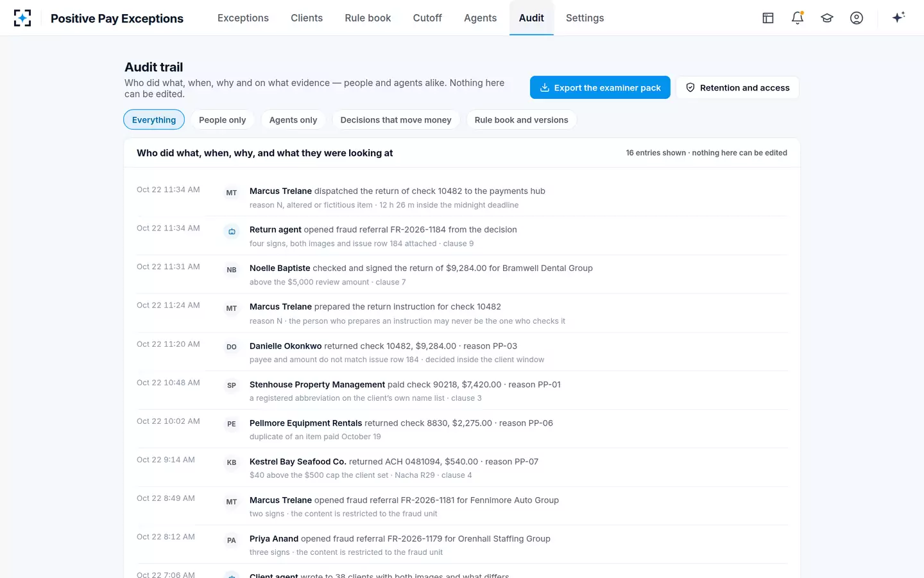Screen dimensions: 924x578
Task: Filter the audit trail to Agents only
Action: click(x=293, y=120)
